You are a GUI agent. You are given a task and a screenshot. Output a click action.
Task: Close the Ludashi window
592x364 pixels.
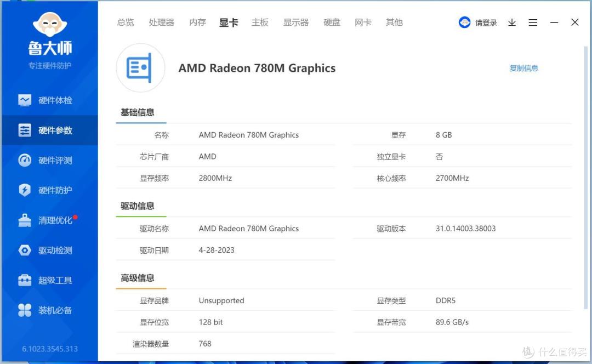click(574, 22)
